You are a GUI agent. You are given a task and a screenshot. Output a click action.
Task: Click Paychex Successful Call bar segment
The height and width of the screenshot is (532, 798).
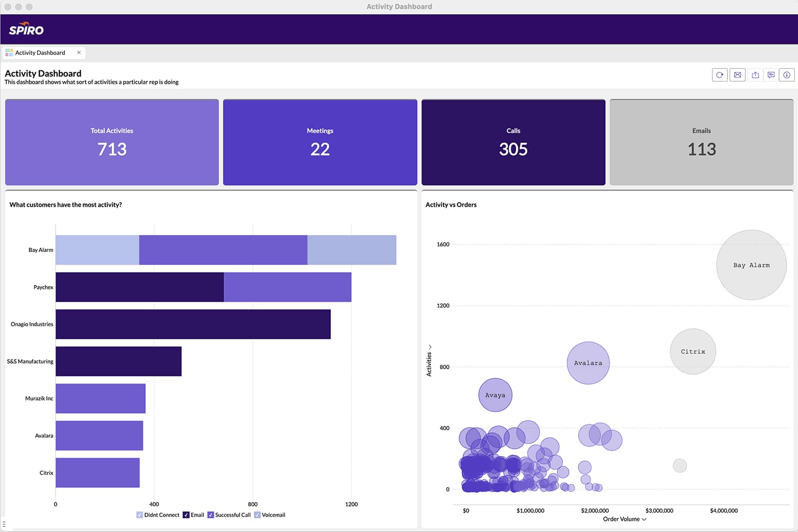click(288, 287)
